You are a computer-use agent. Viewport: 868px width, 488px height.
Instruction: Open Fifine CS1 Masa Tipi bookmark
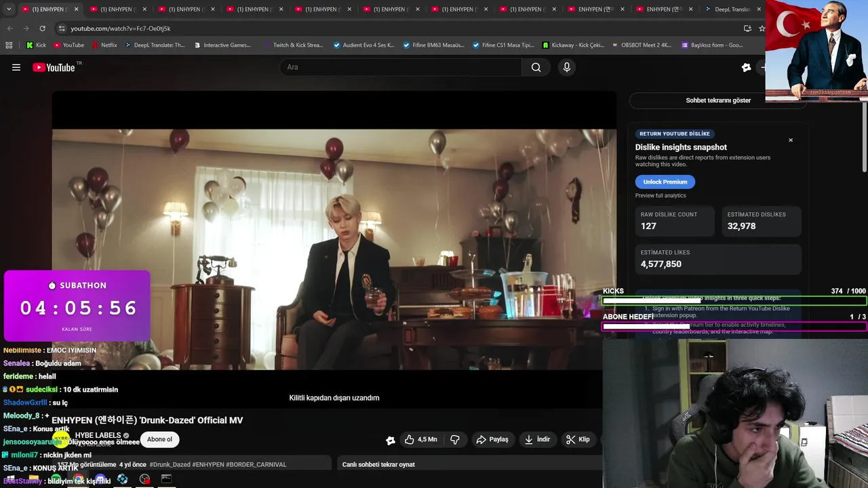(503, 45)
